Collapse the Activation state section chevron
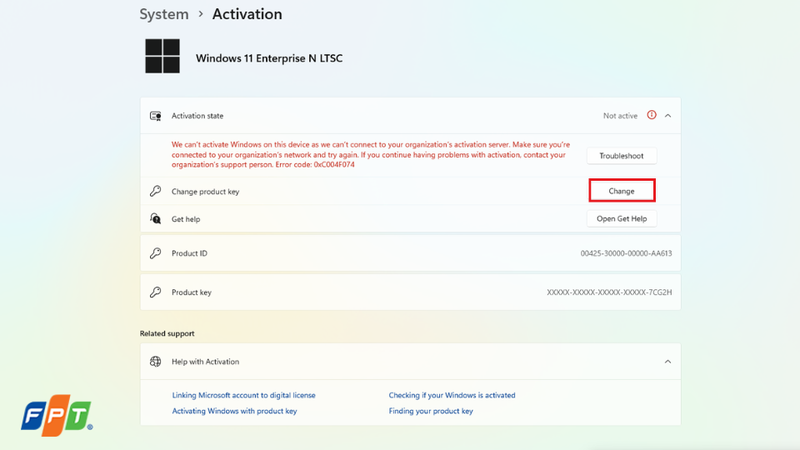 pyautogui.click(x=668, y=116)
